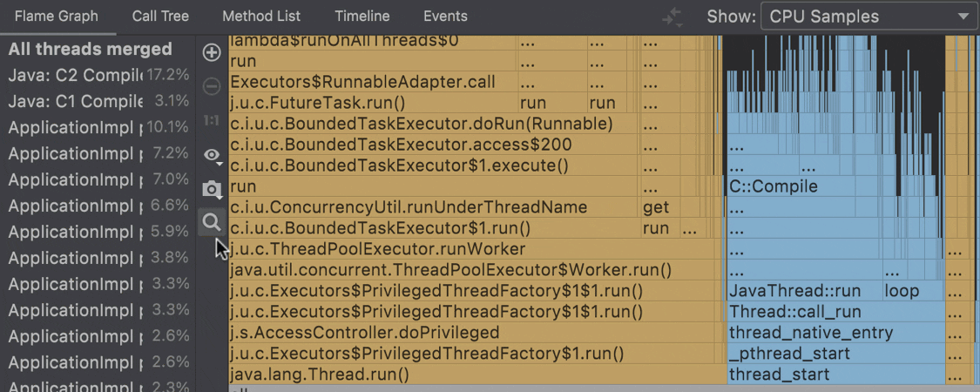Click the thread_start frame
This screenshot has width=980, height=392.
[x=835, y=375]
